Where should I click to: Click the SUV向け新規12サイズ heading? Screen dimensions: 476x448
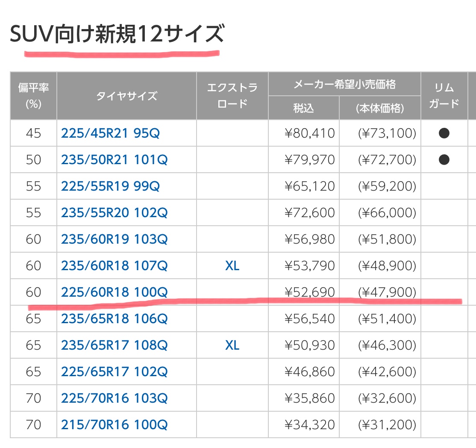117,34
